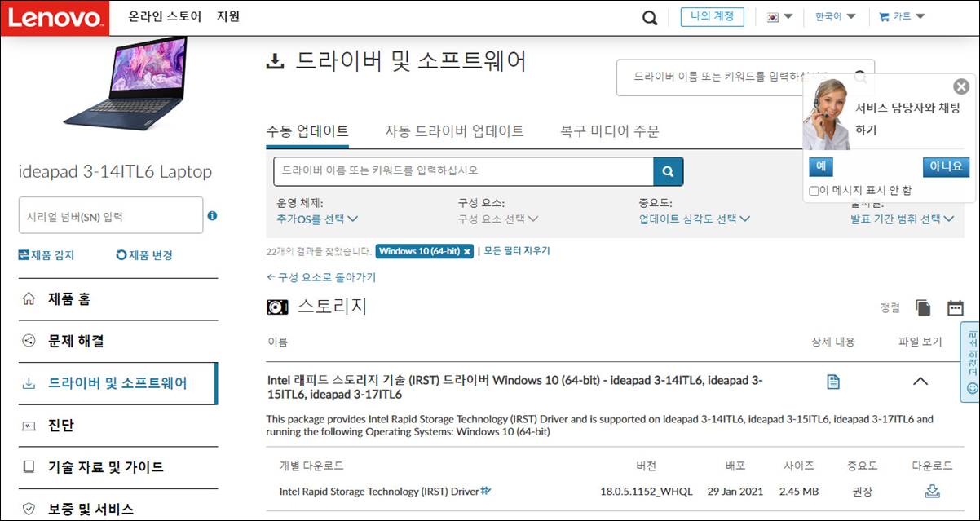Click 아니요 in the chat popup

coord(947,166)
